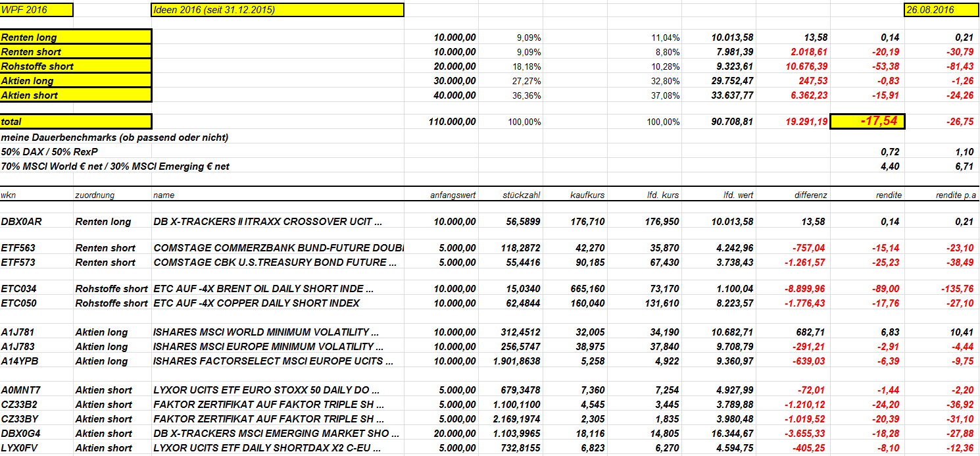Screen dimensions: 980x456
Task: Select the 'WPF 2016' title cell
Action: [x=37, y=10]
